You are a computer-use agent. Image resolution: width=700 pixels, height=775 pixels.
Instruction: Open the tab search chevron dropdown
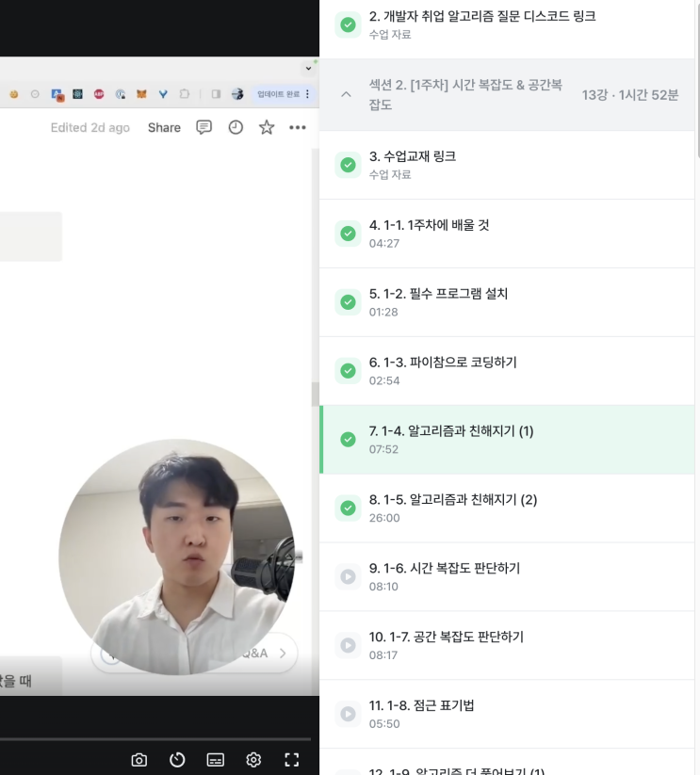click(308, 68)
